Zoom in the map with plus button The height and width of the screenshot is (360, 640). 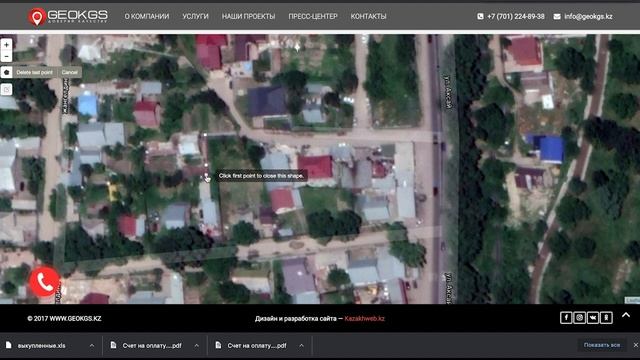click(x=6, y=45)
